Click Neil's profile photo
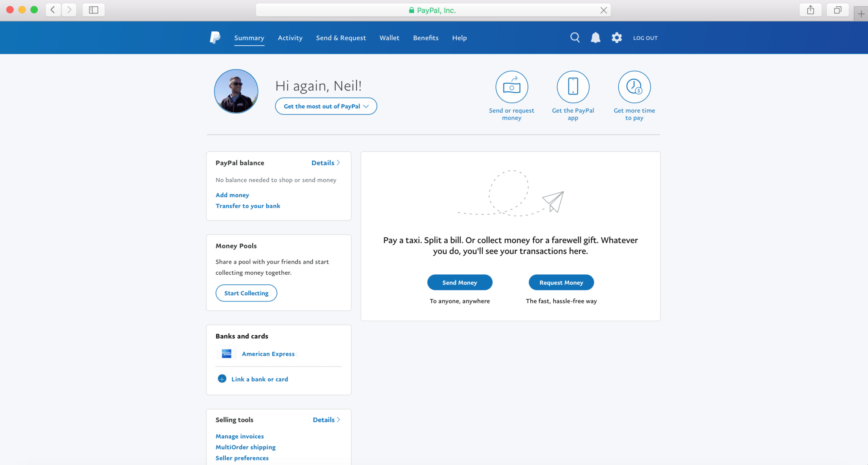This screenshot has height=465, width=868. coord(236,91)
